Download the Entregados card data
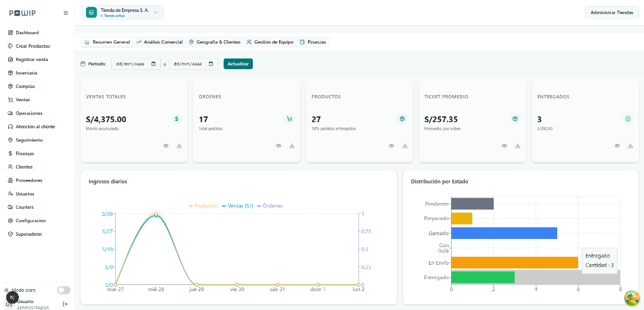 pos(630,146)
